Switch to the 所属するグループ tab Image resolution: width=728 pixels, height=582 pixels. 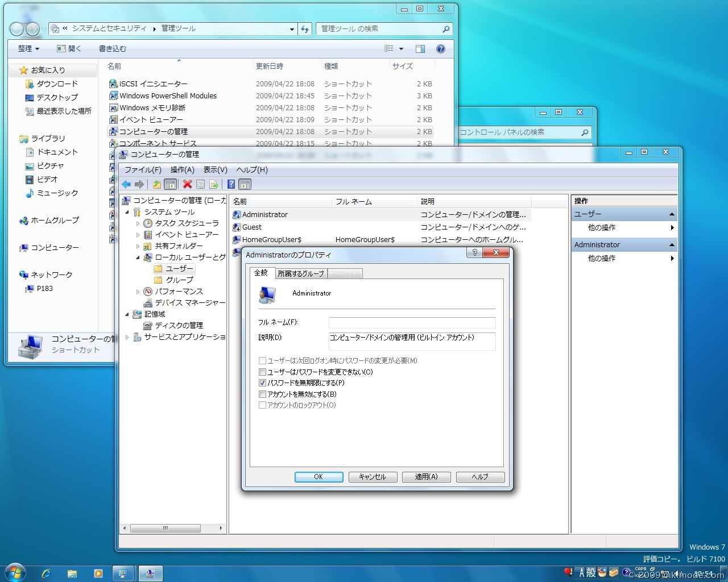tap(300, 273)
